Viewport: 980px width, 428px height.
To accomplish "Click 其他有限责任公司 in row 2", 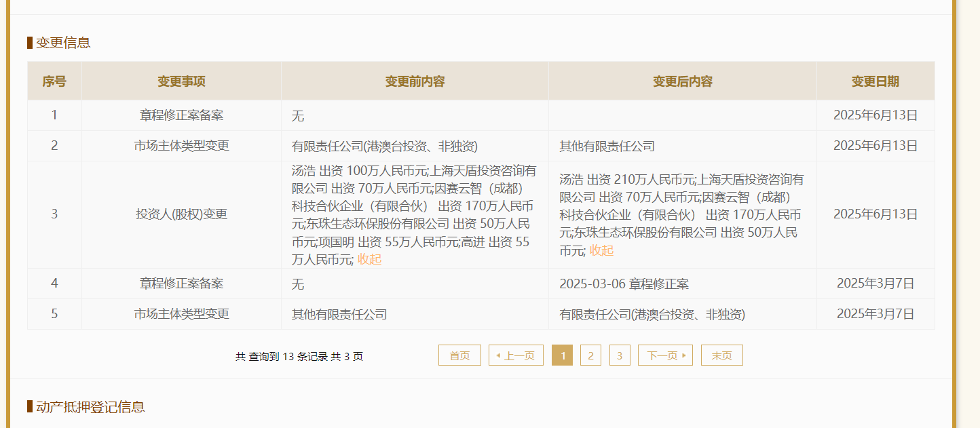I will pyautogui.click(x=607, y=146).
